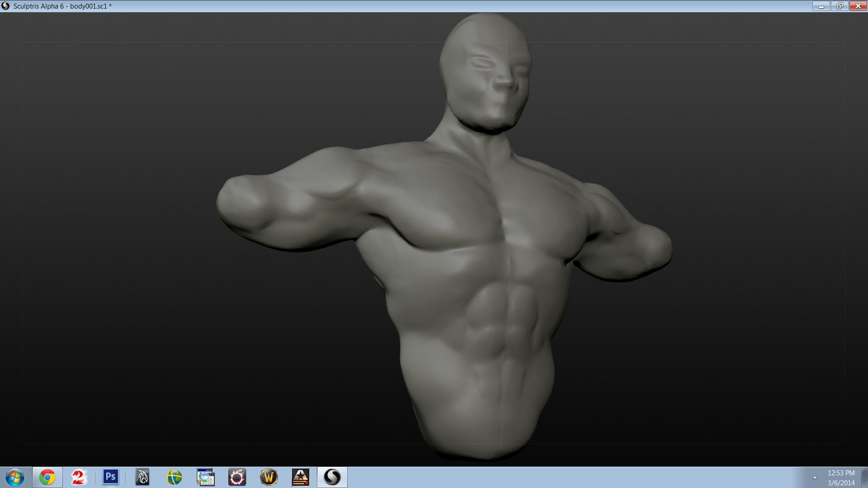Click the dragon-feather app taskbar icon
Image resolution: width=868 pixels, height=488 pixels.
pos(142,477)
